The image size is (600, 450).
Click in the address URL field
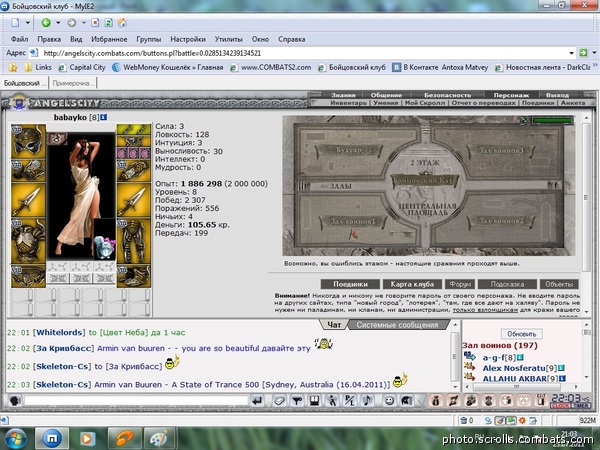(302, 53)
